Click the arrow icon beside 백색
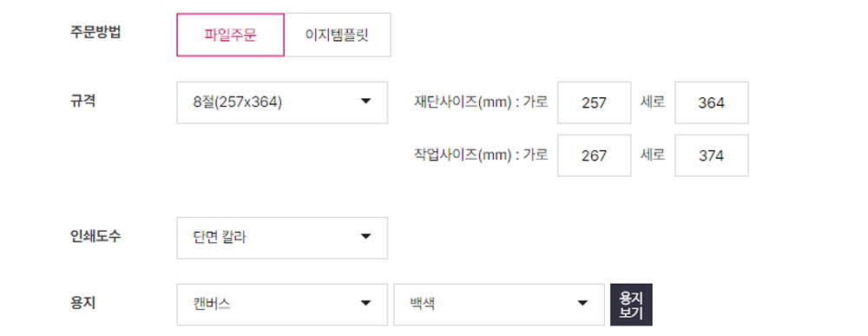 pyautogui.click(x=582, y=303)
